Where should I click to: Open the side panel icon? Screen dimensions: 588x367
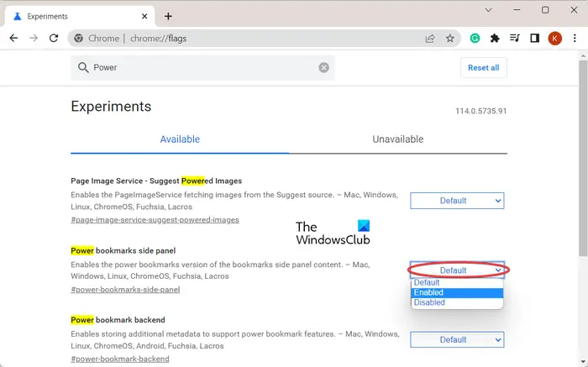click(535, 39)
